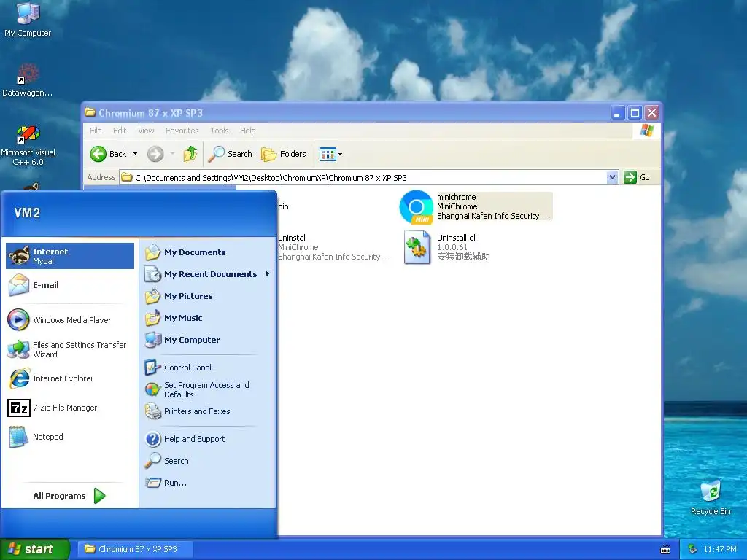747x560 pixels.
Task: Toggle the Folders pane button
Action: (284, 154)
